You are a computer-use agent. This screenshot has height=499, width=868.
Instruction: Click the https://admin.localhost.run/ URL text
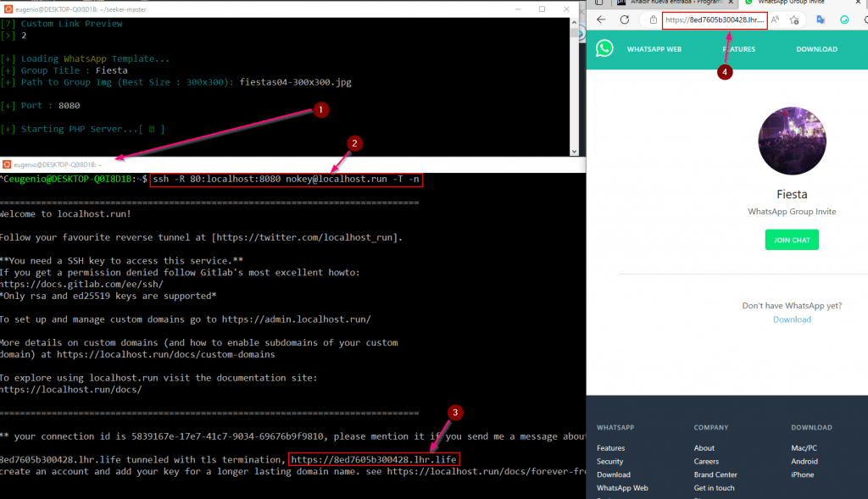296,319
